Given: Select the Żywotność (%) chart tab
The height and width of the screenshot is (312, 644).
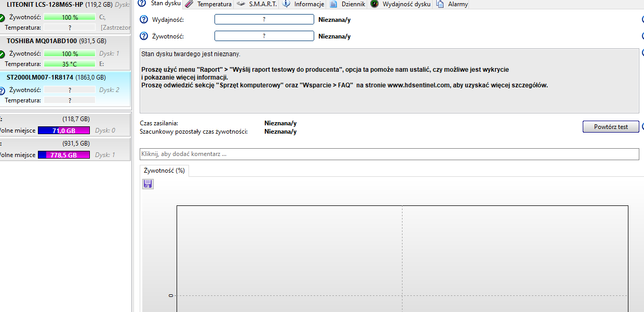Looking at the screenshot, I should click(164, 170).
